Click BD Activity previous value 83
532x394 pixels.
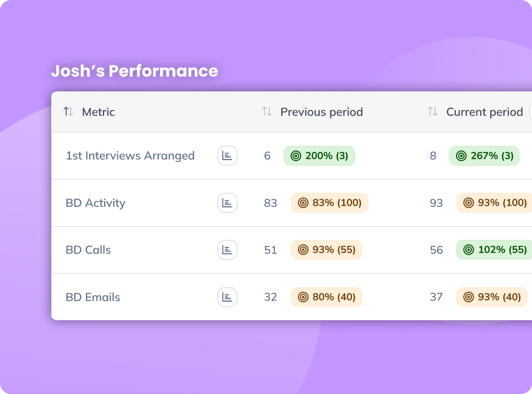pyautogui.click(x=270, y=203)
